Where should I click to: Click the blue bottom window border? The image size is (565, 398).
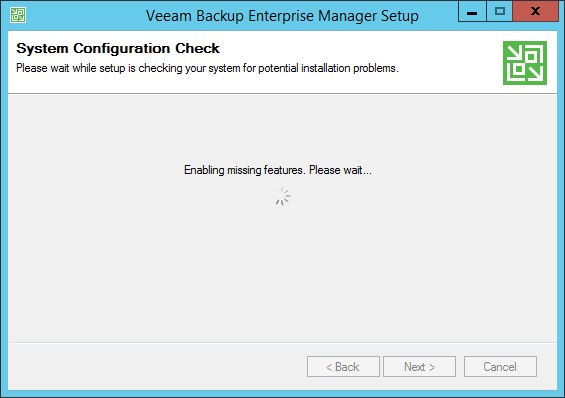(282, 393)
